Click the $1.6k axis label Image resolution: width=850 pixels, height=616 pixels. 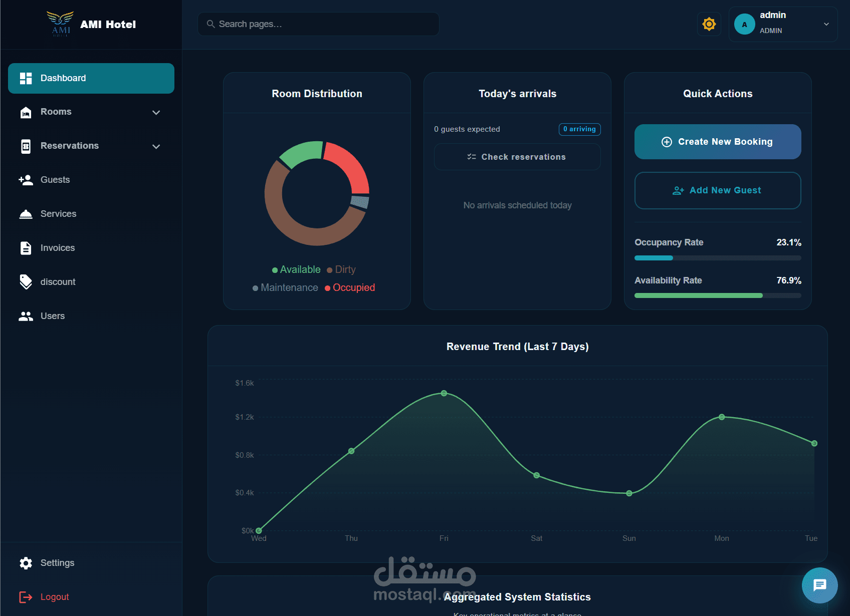[x=245, y=383]
